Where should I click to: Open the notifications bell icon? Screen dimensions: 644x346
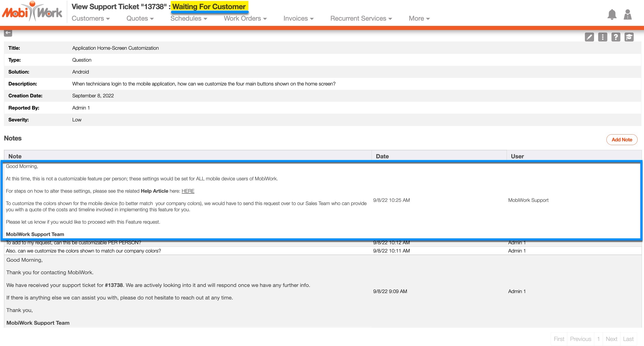point(612,14)
